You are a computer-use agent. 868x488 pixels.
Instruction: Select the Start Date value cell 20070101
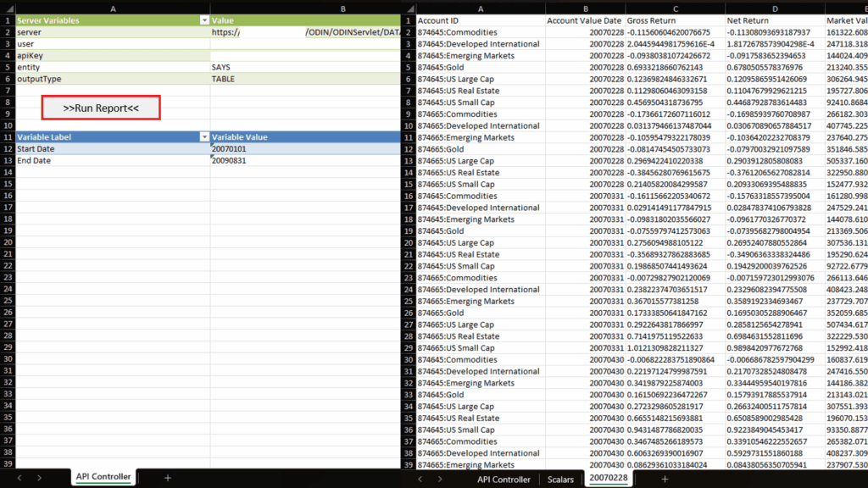coord(305,148)
